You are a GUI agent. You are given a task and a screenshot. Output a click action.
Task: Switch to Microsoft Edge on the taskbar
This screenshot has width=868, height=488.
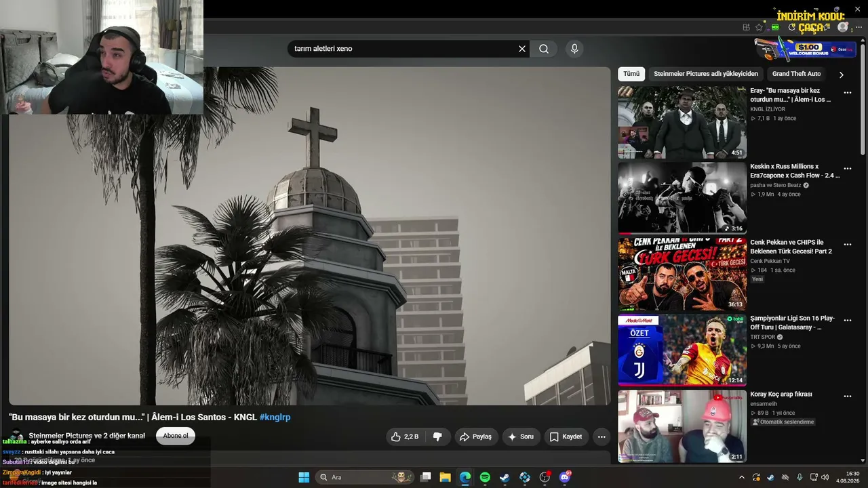pos(465,477)
